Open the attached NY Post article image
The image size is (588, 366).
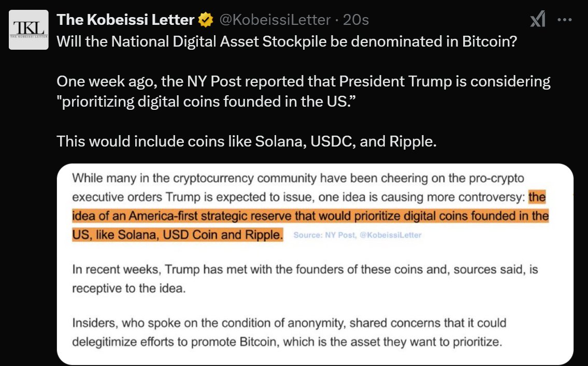[x=315, y=263]
